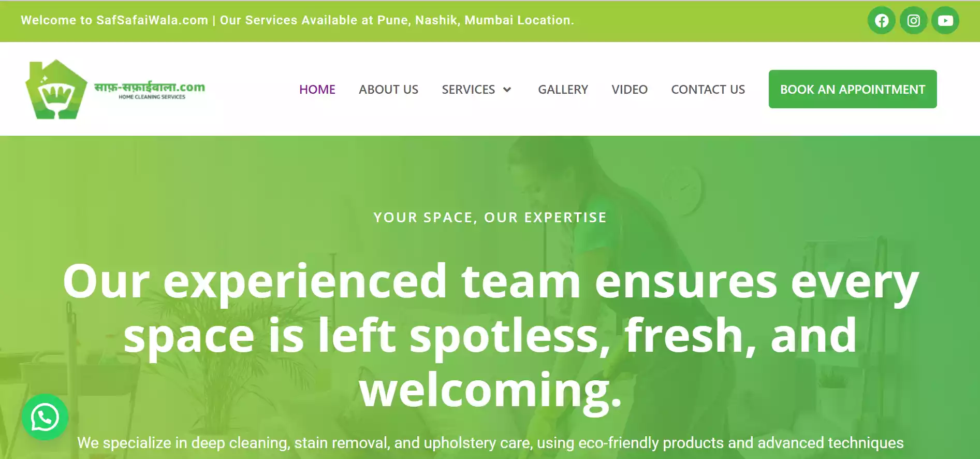The width and height of the screenshot is (980, 459).
Task: Click the green house broom logo icon
Action: [x=56, y=90]
